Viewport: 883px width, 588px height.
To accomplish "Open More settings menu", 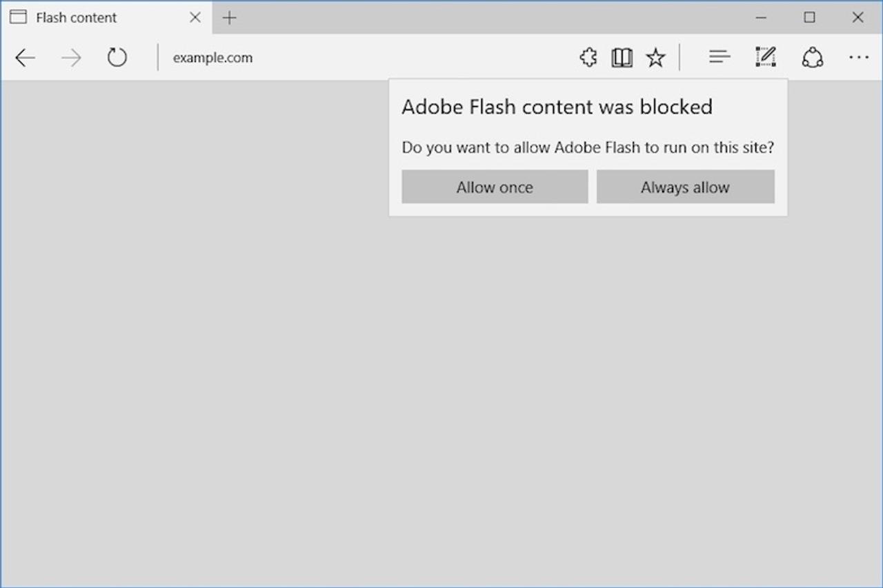I will [858, 57].
